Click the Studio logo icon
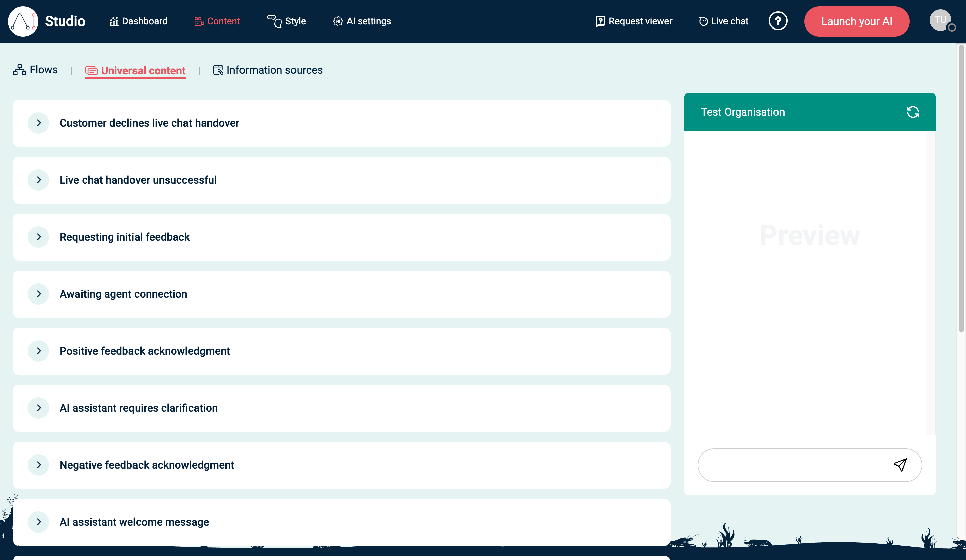The height and width of the screenshot is (560, 966). 23,21
